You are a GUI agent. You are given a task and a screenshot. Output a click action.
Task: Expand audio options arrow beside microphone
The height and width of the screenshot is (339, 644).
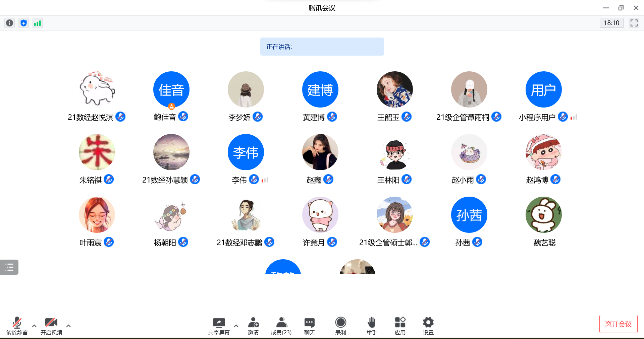pos(34,326)
